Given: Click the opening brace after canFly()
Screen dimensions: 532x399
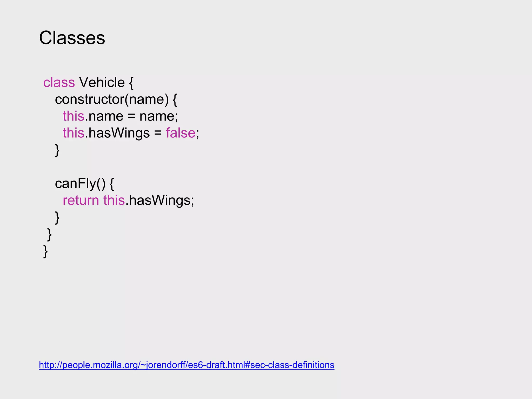Looking at the screenshot, I should point(112,184).
